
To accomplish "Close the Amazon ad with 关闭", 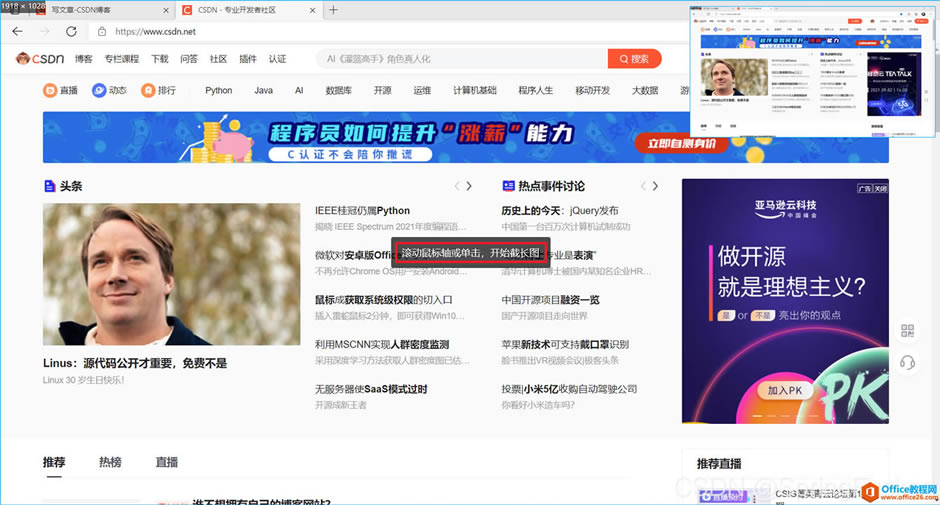I will point(879,188).
